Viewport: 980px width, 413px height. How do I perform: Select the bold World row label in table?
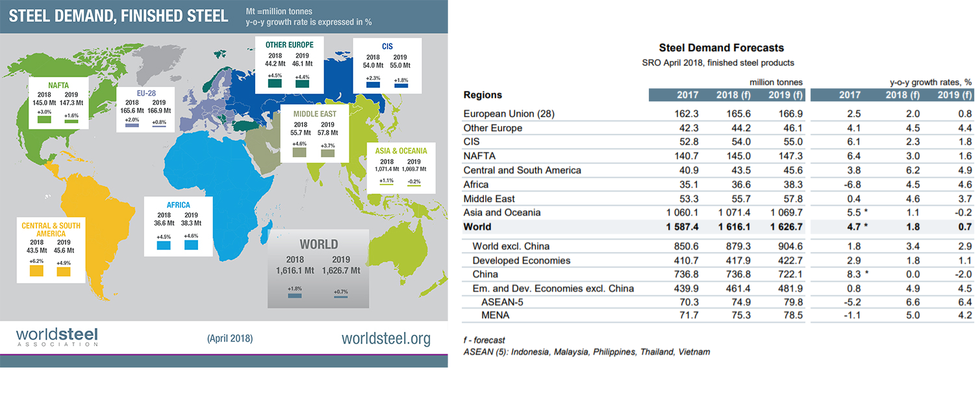pos(477,227)
